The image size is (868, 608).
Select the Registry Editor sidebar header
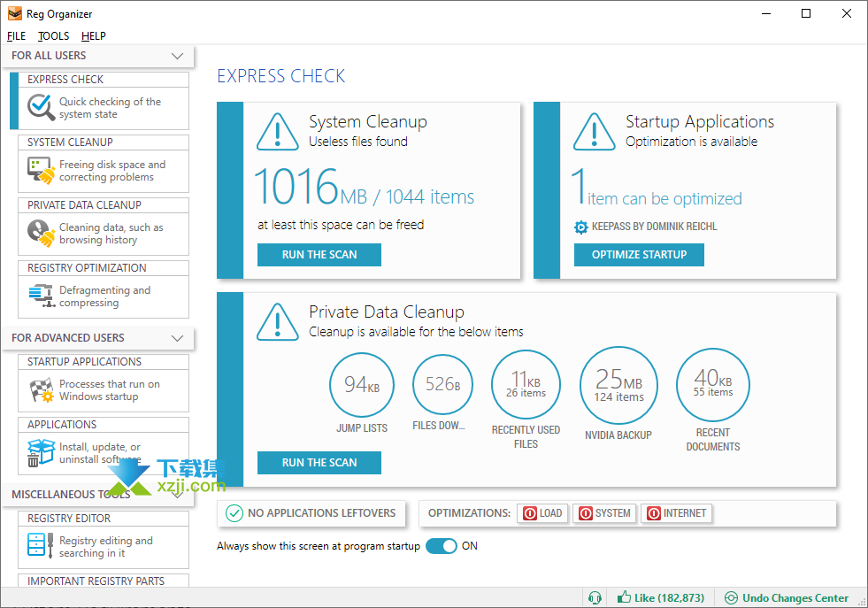tap(104, 519)
